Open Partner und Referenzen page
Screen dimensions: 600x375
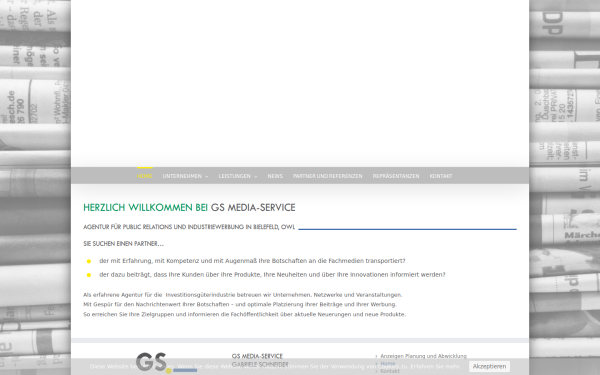(328, 176)
